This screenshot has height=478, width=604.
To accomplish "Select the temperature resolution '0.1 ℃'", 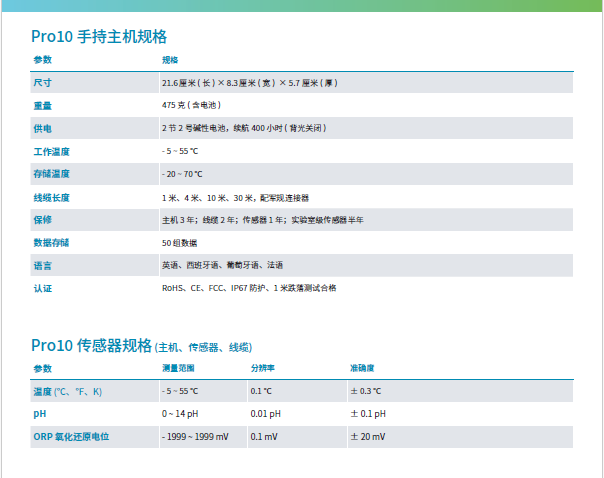I will tap(261, 391).
